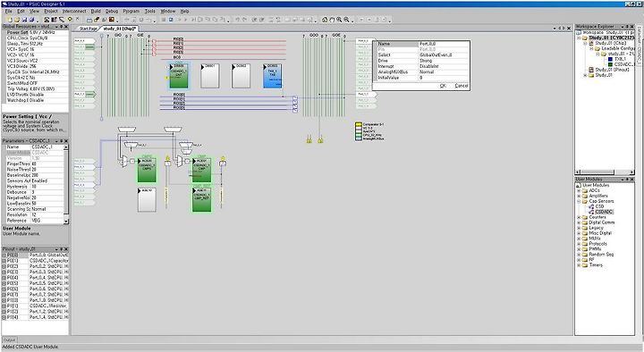Click CSDADC item in Workspace Explorer

(x=624, y=64)
